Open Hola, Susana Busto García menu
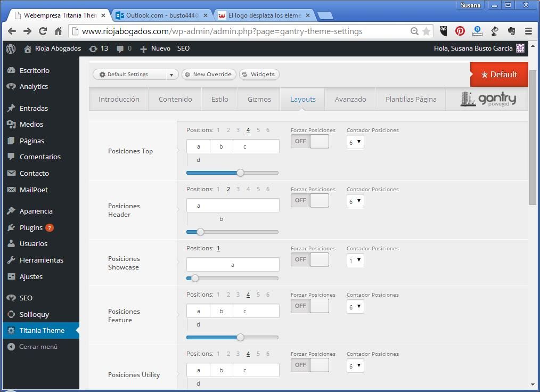This screenshot has width=540, height=392. 479,48
